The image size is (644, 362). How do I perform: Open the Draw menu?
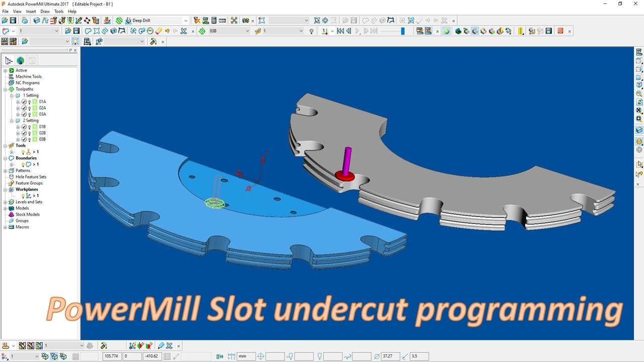(x=45, y=11)
